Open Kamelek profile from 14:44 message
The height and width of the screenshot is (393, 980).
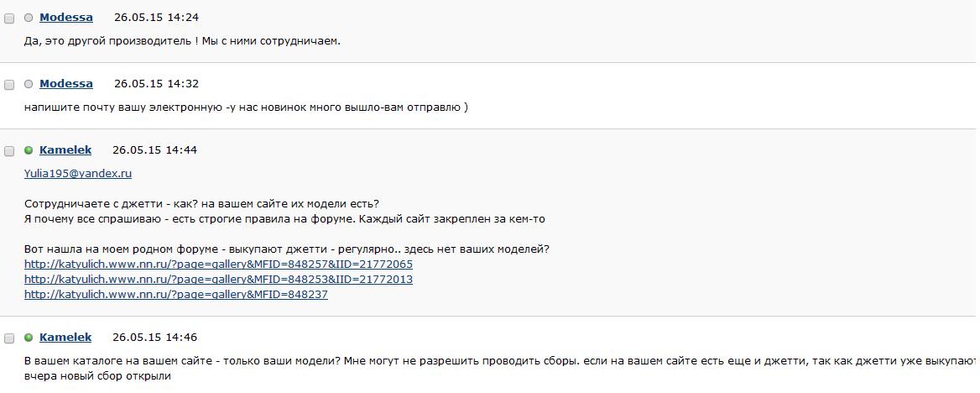(x=65, y=149)
